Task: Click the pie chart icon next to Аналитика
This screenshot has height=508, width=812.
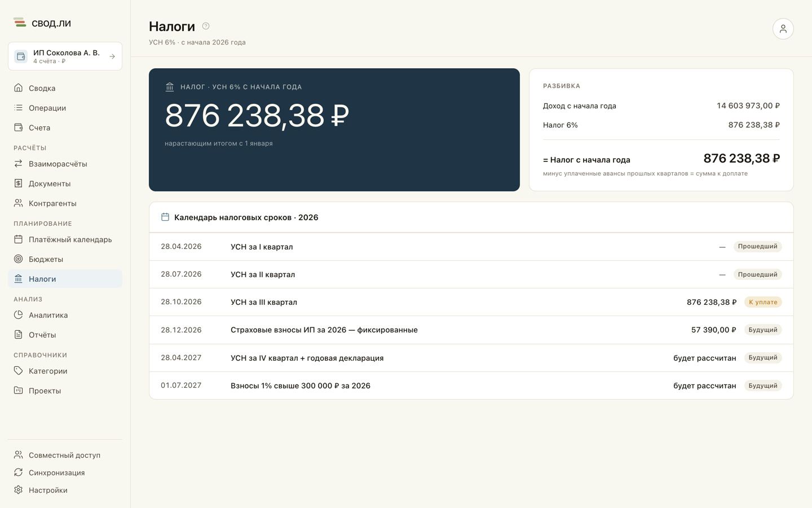Action: point(19,315)
